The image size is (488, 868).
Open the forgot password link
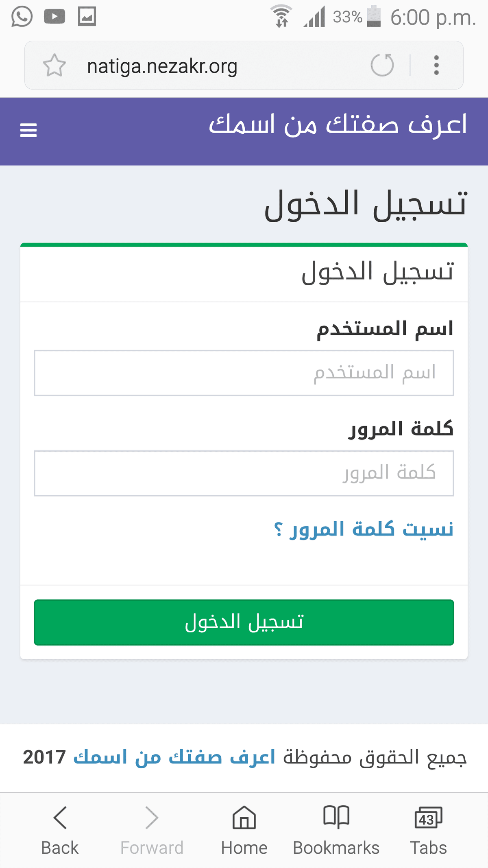364,529
